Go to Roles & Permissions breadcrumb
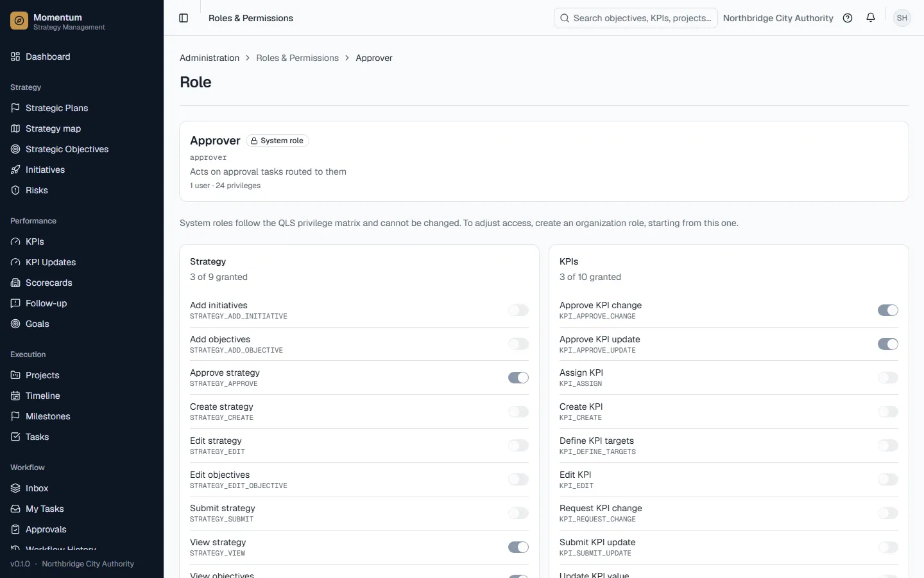924x578 pixels. (297, 58)
